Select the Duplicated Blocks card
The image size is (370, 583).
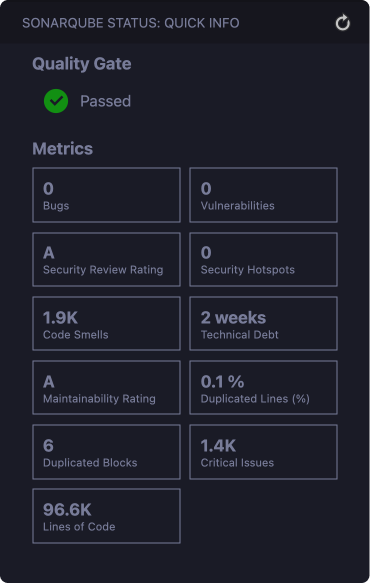point(106,452)
